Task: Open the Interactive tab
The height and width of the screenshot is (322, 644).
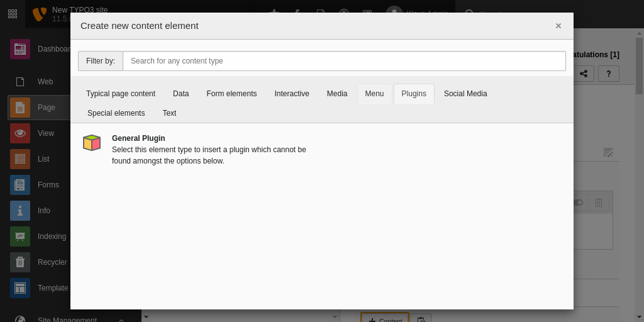Action: pos(292,94)
